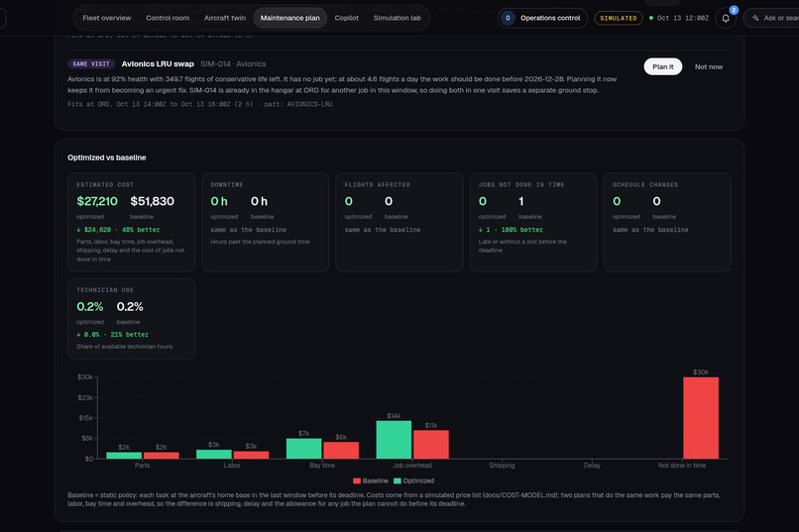Click the Baseline red legend swatch

click(356, 481)
